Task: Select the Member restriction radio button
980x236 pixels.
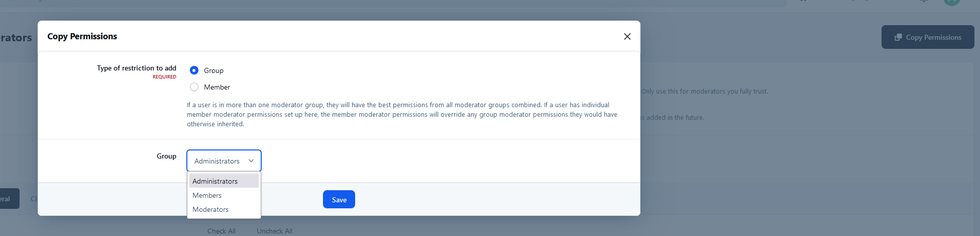Action: (x=194, y=87)
